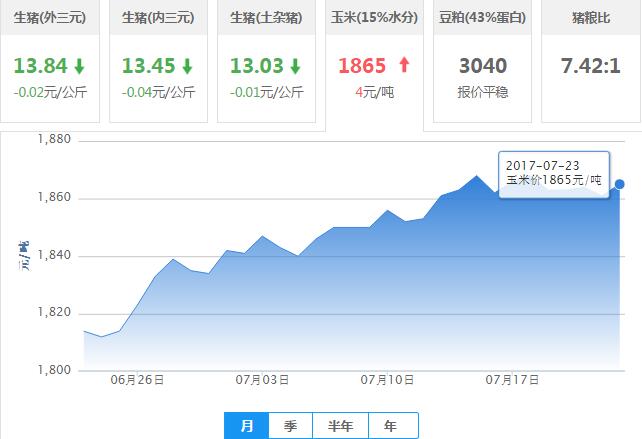The image size is (642, 439).
Task: Click the 13.84 price value
Action: point(40,66)
